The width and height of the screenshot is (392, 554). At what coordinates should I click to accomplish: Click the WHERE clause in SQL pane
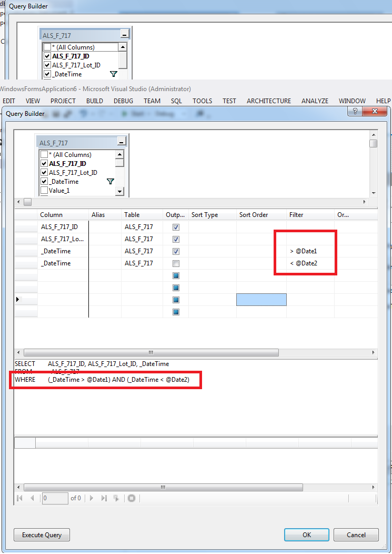pyautogui.click(x=103, y=380)
